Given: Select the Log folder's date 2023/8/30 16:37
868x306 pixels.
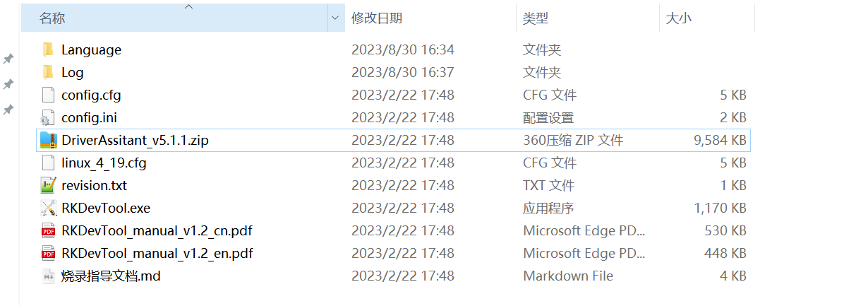Looking at the screenshot, I should pos(403,72).
